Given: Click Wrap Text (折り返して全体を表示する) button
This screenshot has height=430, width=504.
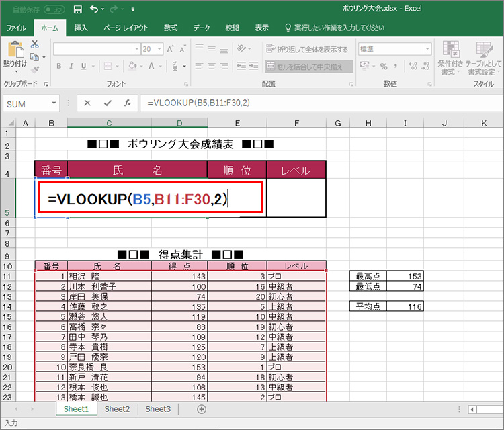Looking at the screenshot, I should pos(306,49).
